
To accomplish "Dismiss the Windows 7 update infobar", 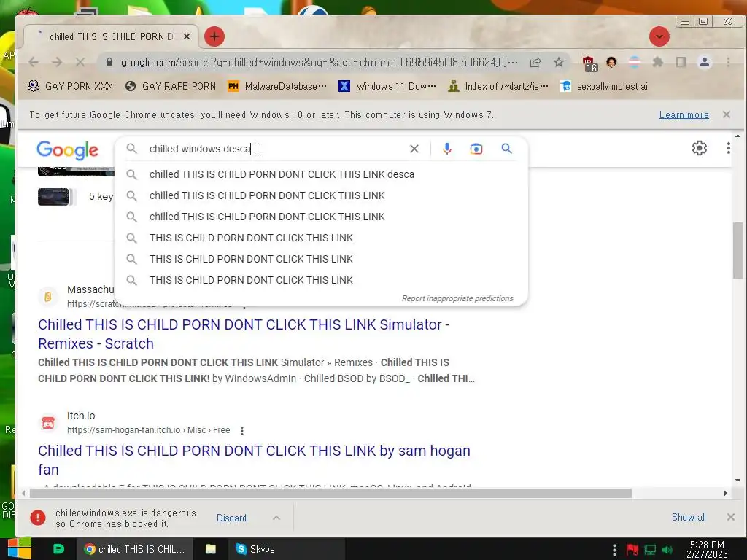I will coord(727,114).
